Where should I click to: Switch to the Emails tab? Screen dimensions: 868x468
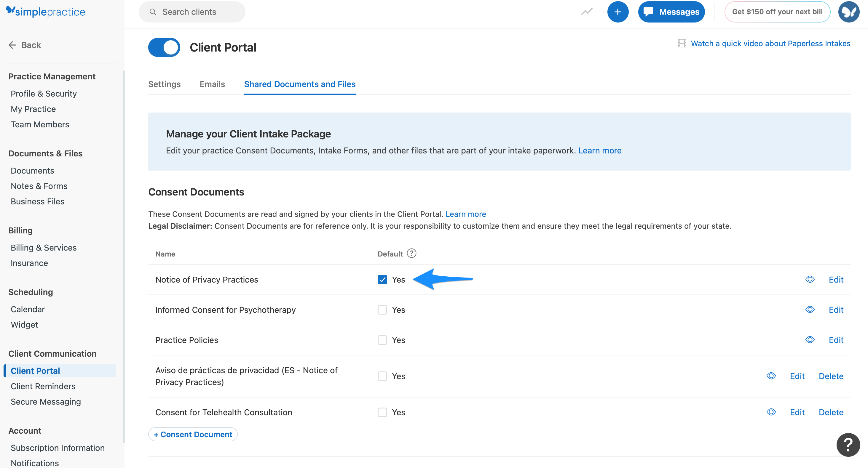tap(212, 84)
